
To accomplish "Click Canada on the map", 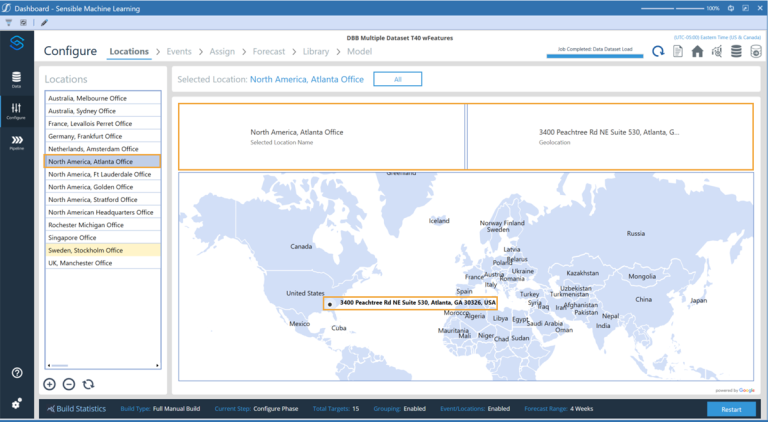I will pos(301,246).
